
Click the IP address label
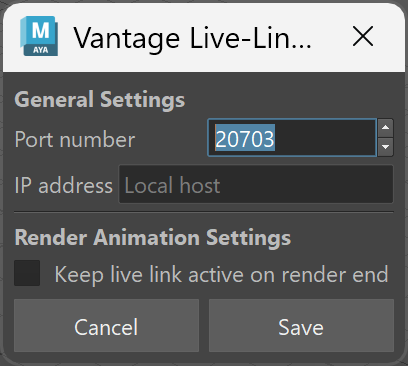point(64,185)
